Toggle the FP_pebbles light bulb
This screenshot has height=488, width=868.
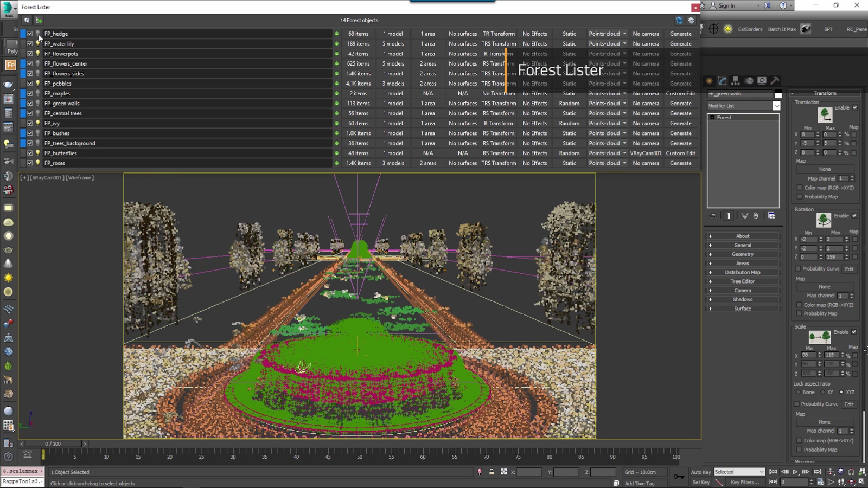pos(37,83)
